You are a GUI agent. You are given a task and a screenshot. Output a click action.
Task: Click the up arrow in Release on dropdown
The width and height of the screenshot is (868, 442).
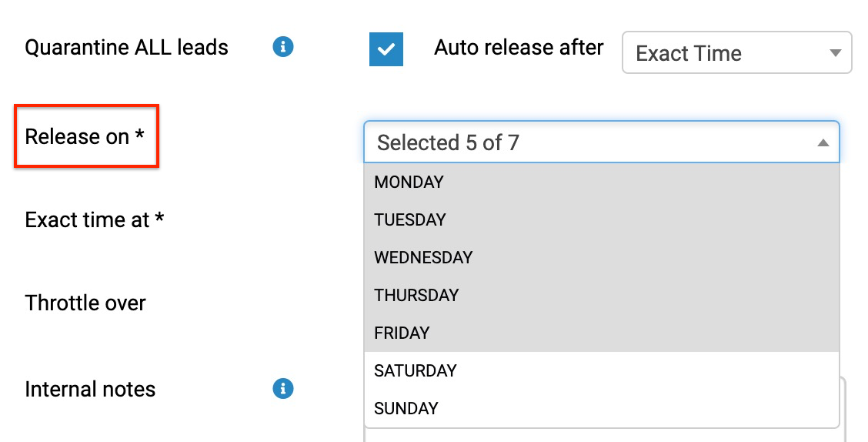click(x=823, y=143)
